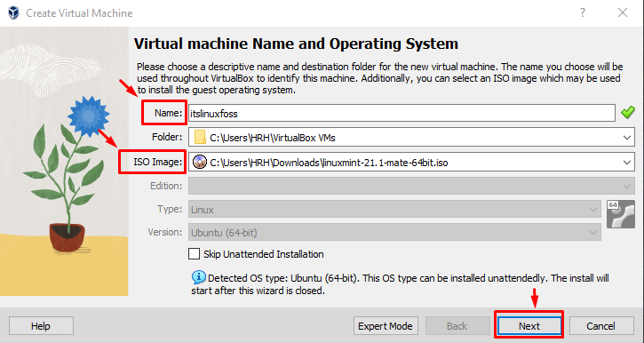Click the Create Virtual Machine title text
The height and width of the screenshot is (343, 644).
pos(79,13)
